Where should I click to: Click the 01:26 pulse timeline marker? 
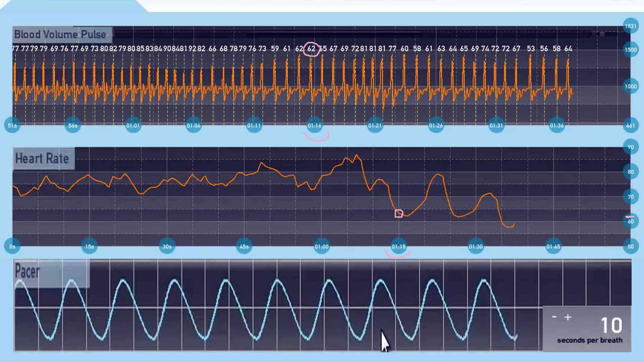tap(436, 125)
